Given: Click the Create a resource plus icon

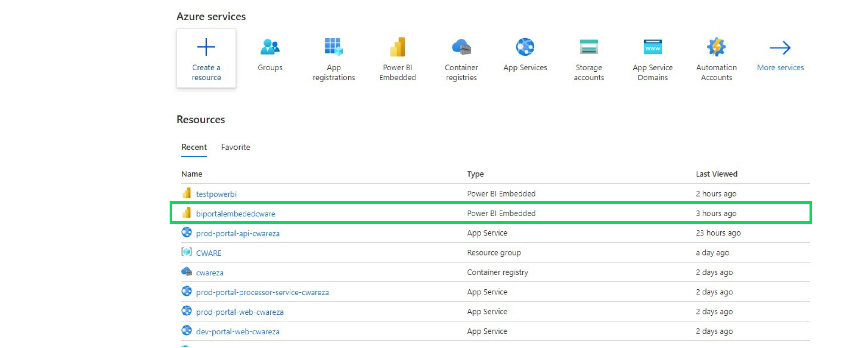Looking at the screenshot, I should point(206,47).
